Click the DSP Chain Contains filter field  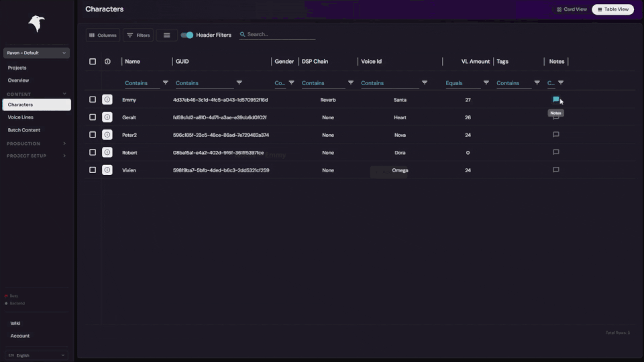click(x=323, y=83)
